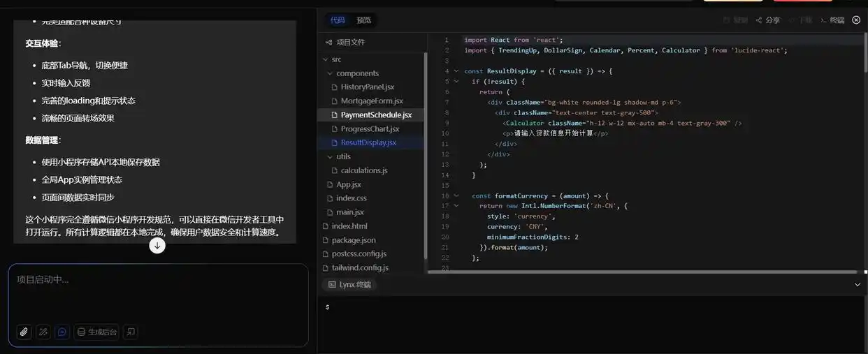Switch to the 预览 tab

tap(364, 20)
